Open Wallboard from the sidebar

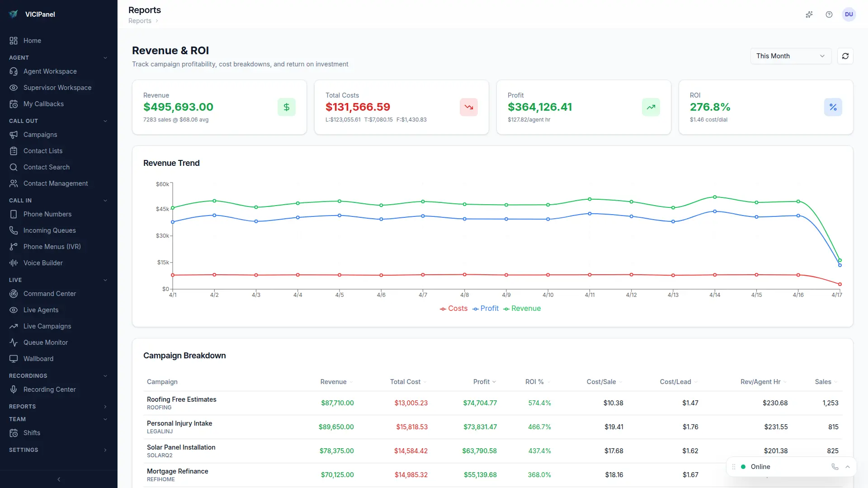(x=38, y=359)
